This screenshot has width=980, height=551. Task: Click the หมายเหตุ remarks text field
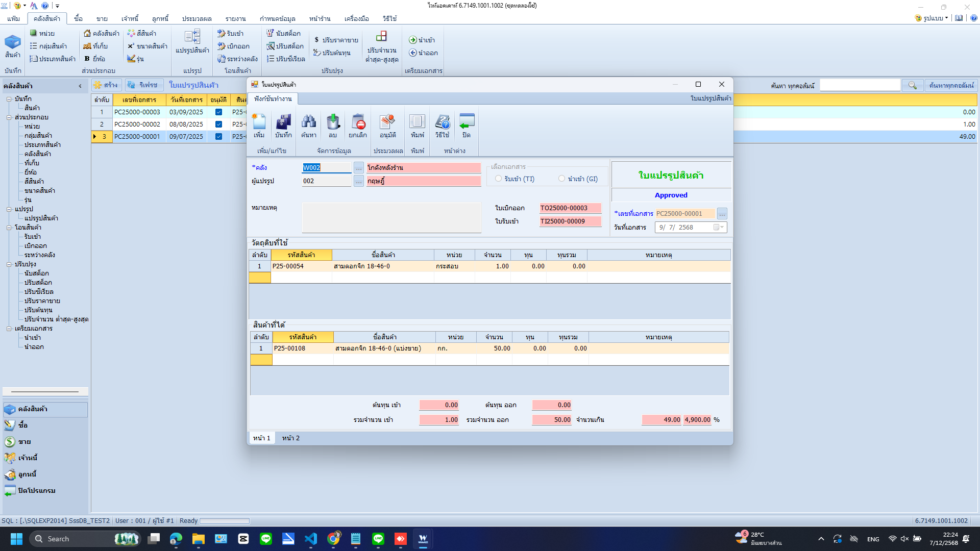click(x=391, y=217)
